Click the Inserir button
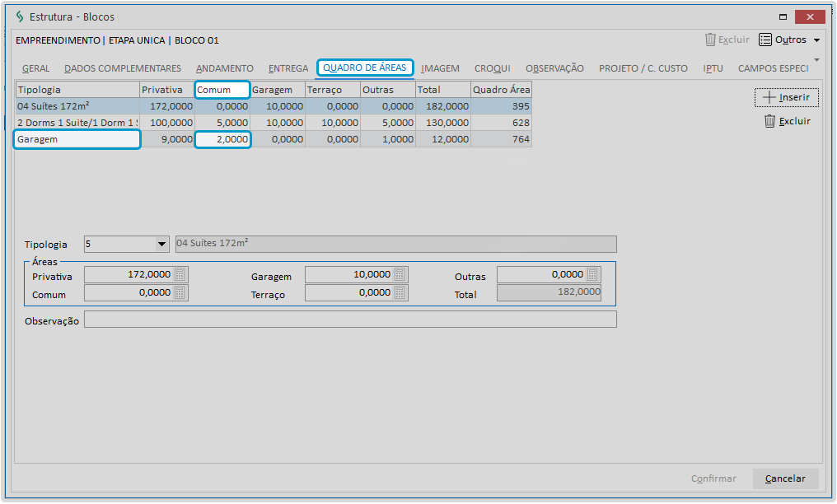 [x=786, y=98]
